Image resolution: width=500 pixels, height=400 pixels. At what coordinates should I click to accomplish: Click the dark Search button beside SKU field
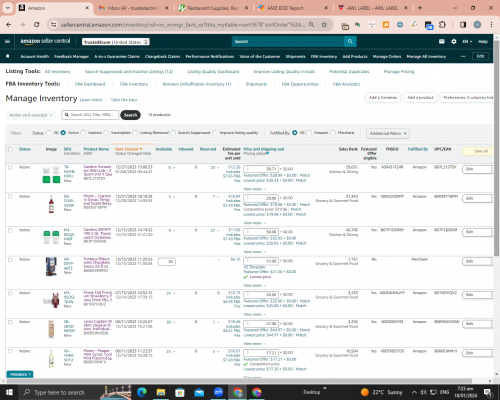(x=130, y=115)
